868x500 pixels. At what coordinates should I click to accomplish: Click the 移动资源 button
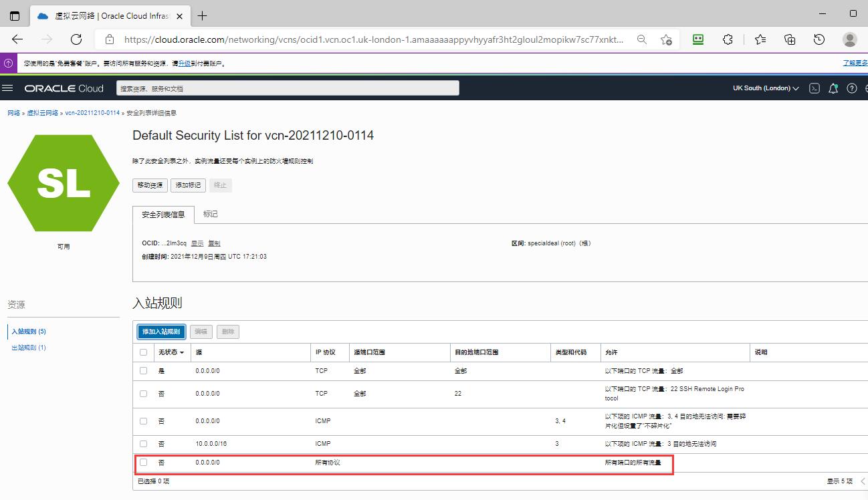point(150,185)
